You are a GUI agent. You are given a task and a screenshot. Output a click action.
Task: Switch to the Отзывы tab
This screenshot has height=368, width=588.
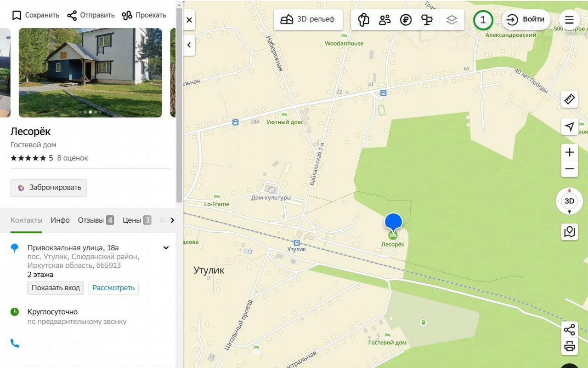click(96, 220)
